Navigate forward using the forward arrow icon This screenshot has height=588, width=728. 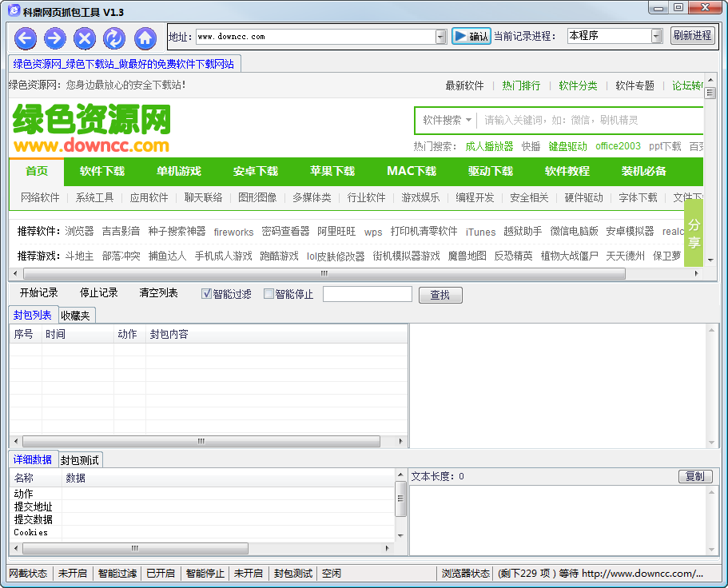pyautogui.click(x=55, y=38)
